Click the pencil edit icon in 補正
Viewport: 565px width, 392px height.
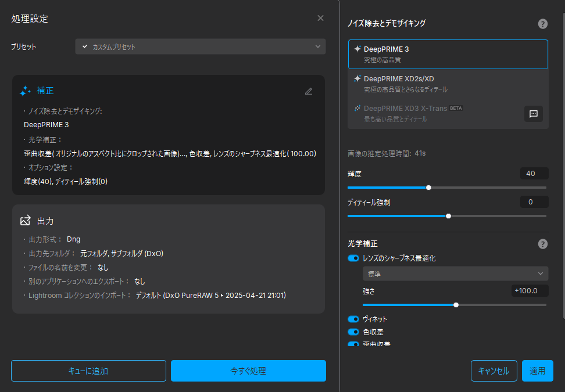[x=309, y=91]
